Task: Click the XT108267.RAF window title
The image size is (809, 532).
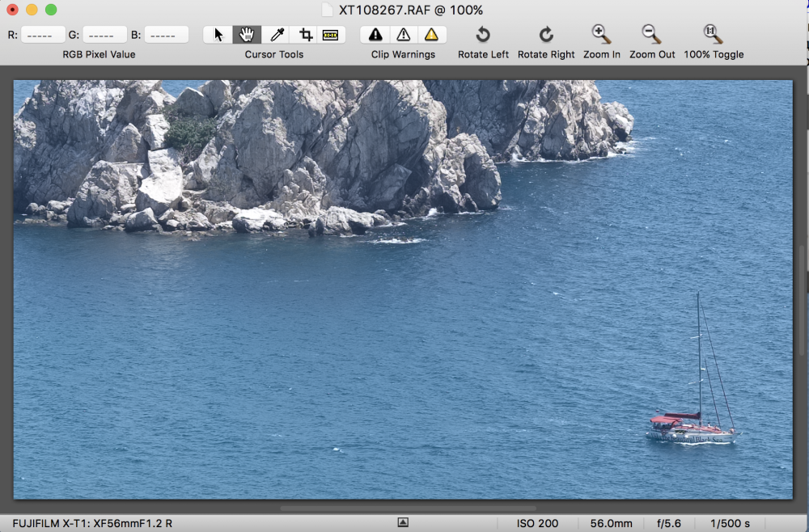Action: tap(411, 10)
